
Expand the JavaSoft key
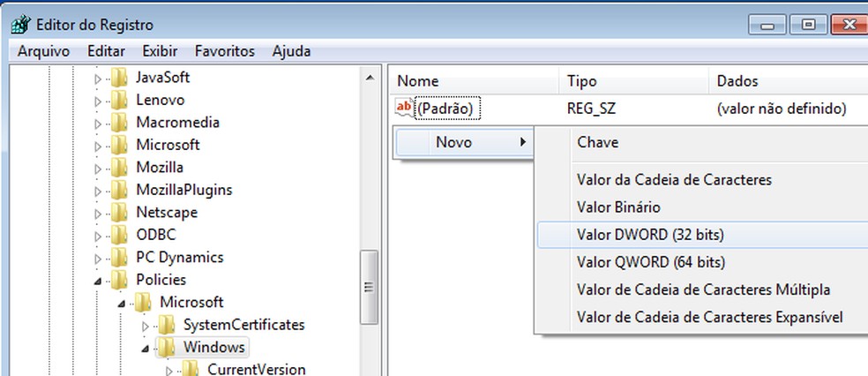[x=98, y=79]
